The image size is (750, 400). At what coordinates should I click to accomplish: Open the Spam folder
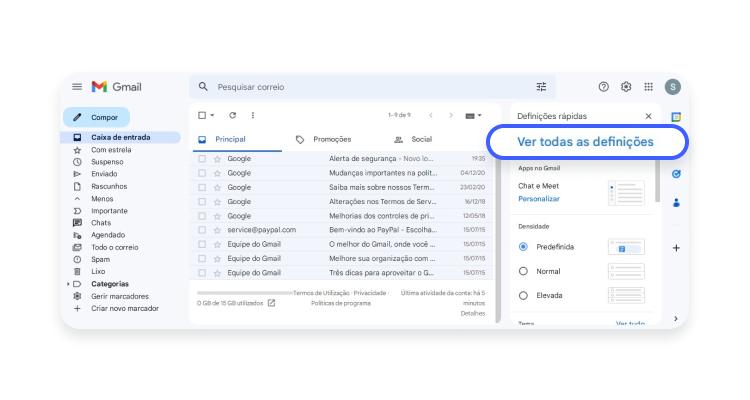(x=100, y=259)
